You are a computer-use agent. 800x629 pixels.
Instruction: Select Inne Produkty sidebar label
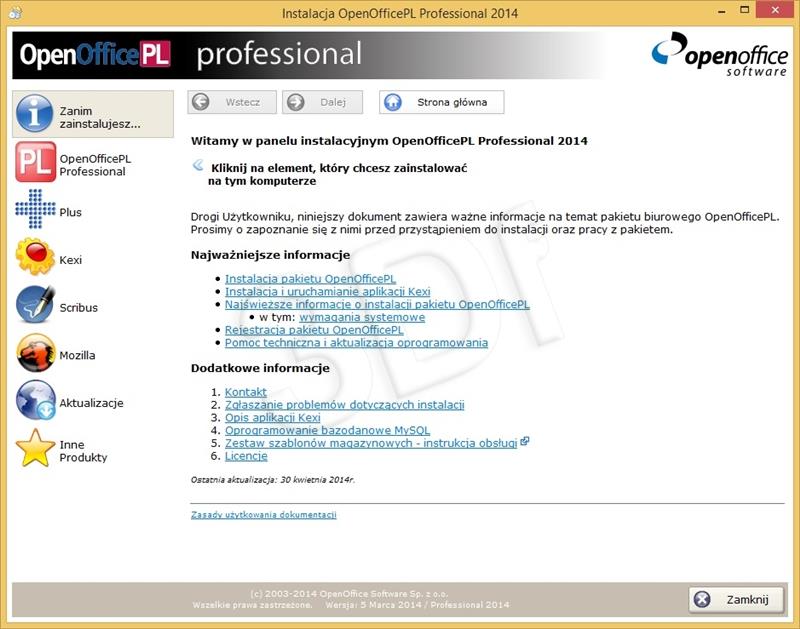click(x=83, y=451)
